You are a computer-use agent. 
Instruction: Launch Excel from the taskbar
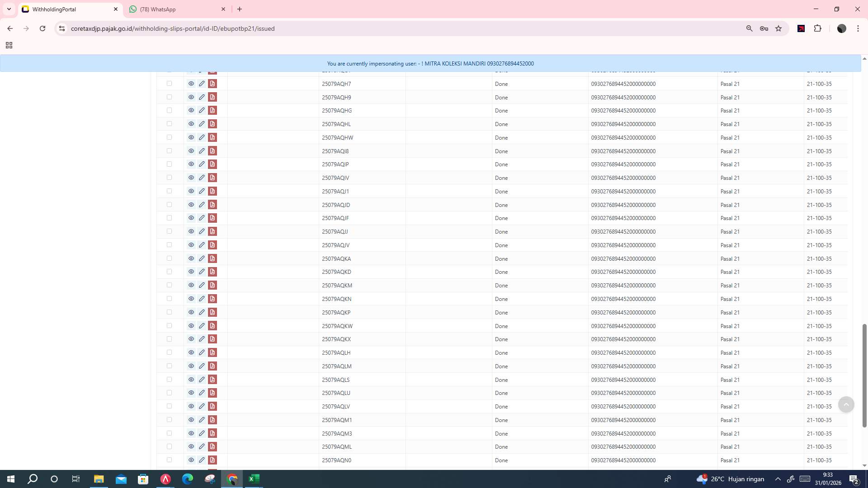pos(254,479)
